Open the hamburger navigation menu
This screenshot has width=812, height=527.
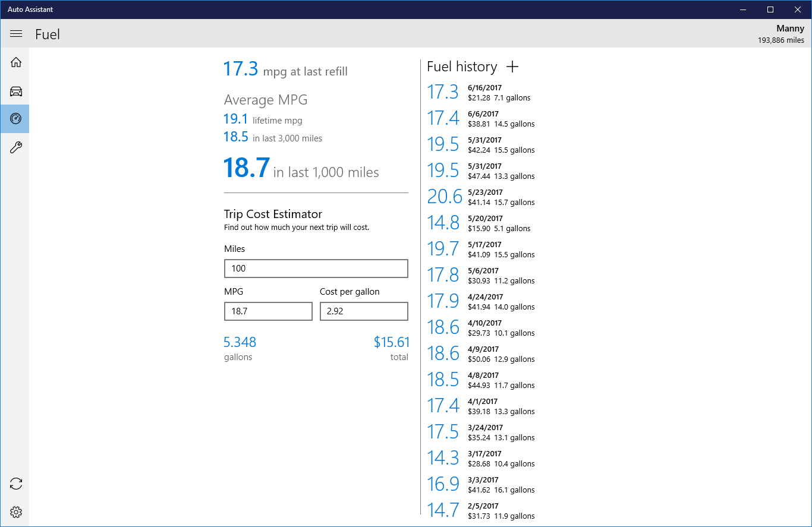pos(16,34)
